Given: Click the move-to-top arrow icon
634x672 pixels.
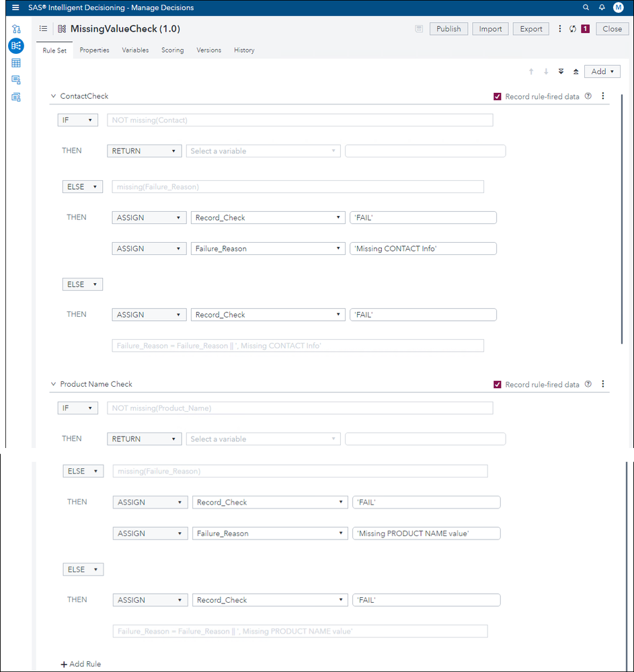Looking at the screenshot, I should tap(576, 71).
